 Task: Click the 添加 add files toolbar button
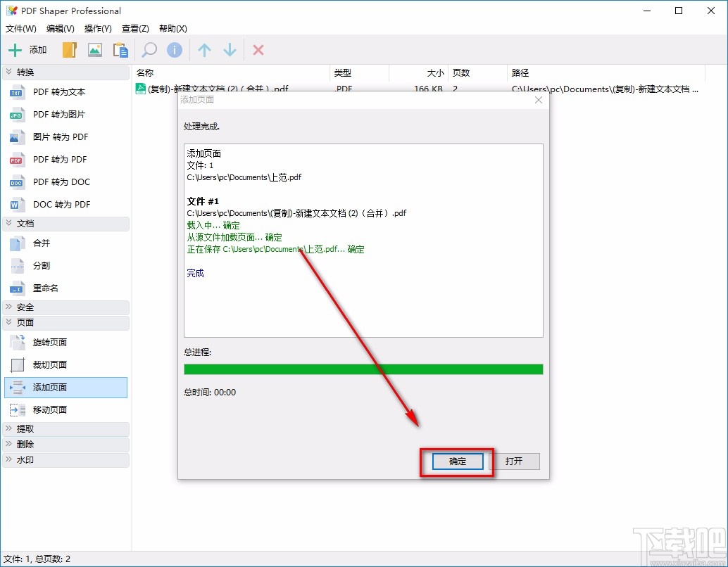(x=28, y=49)
